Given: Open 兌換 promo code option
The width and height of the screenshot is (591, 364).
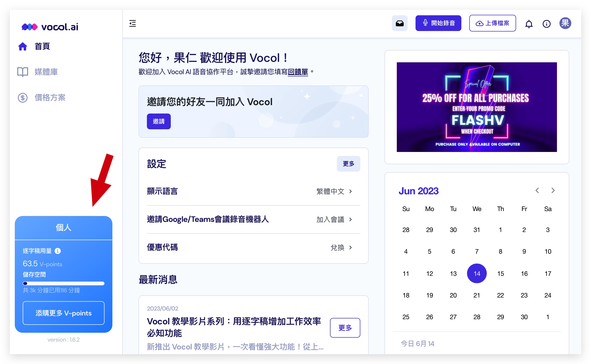Looking at the screenshot, I should click(x=341, y=248).
